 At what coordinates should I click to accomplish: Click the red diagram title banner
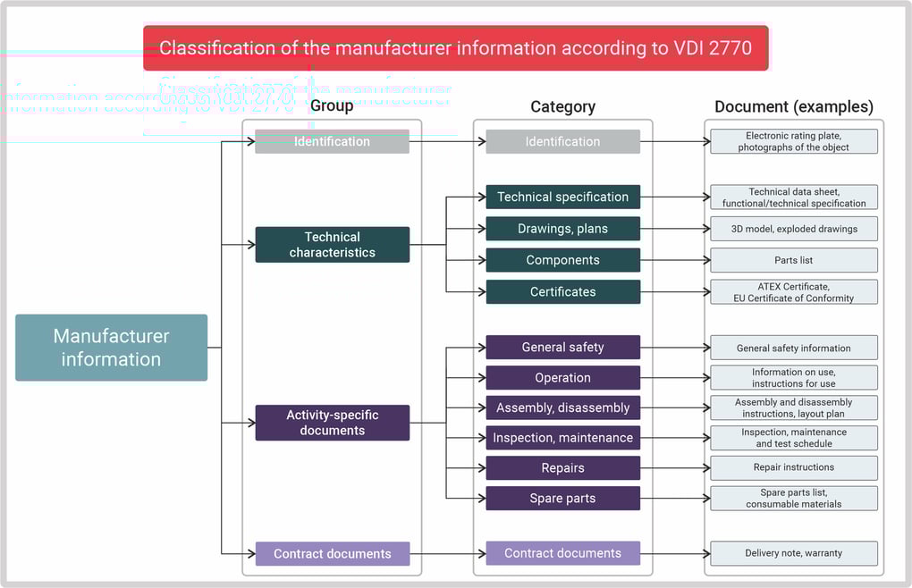[x=455, y=48]
